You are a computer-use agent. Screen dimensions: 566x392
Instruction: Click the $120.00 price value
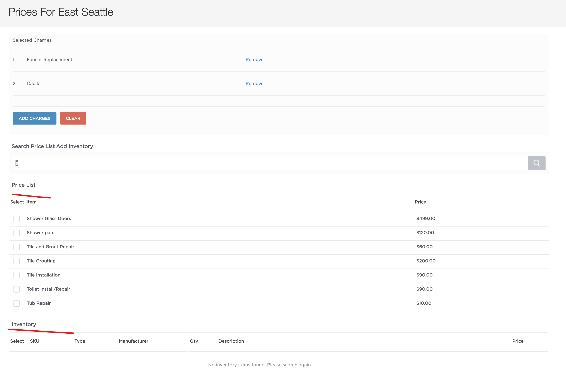pyautogui.click(x=425, y=233)
